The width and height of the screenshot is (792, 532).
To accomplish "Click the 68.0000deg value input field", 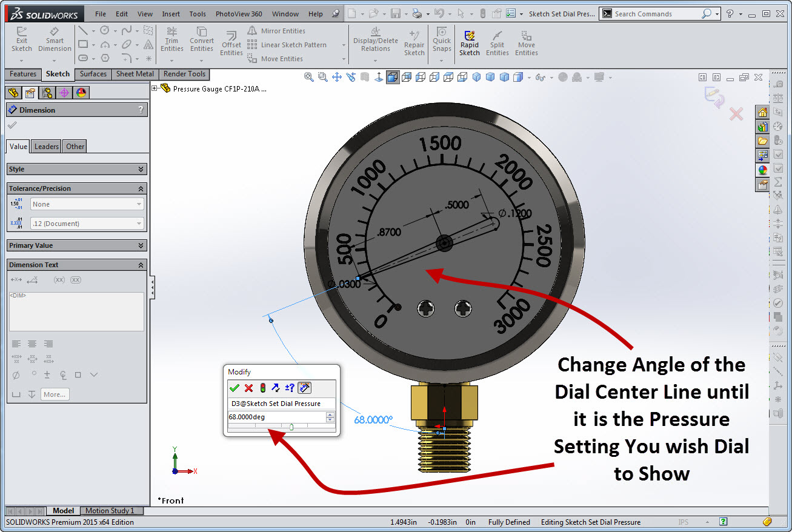I will click(276, 417).
